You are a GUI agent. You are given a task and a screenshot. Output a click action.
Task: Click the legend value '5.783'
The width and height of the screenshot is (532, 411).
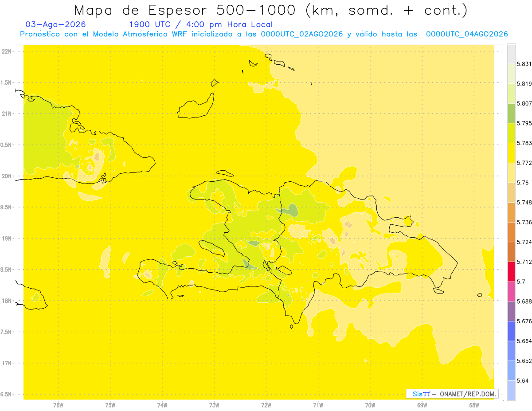click(524, 143)
